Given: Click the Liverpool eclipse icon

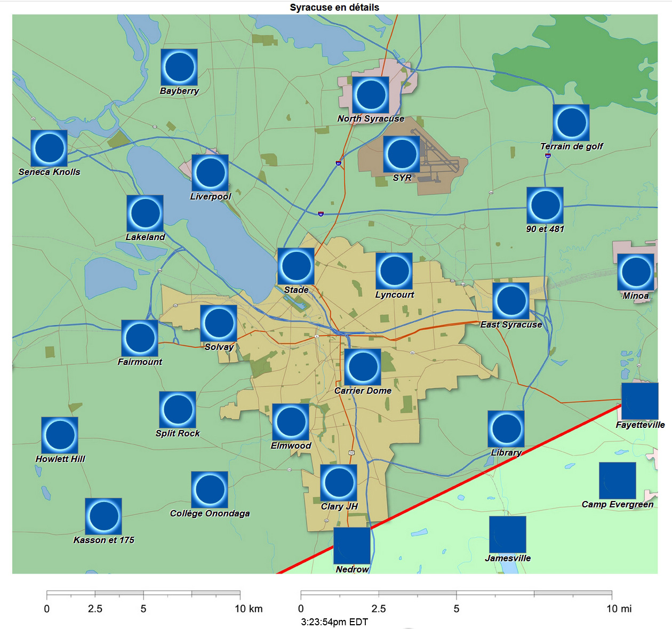Looking at the screenshot, I should (x=210, y=173).
